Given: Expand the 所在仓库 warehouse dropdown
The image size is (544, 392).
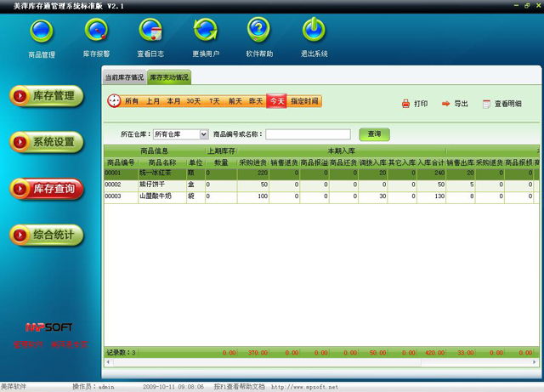Looking at the screenshot, I should click(x=204, y=134).
